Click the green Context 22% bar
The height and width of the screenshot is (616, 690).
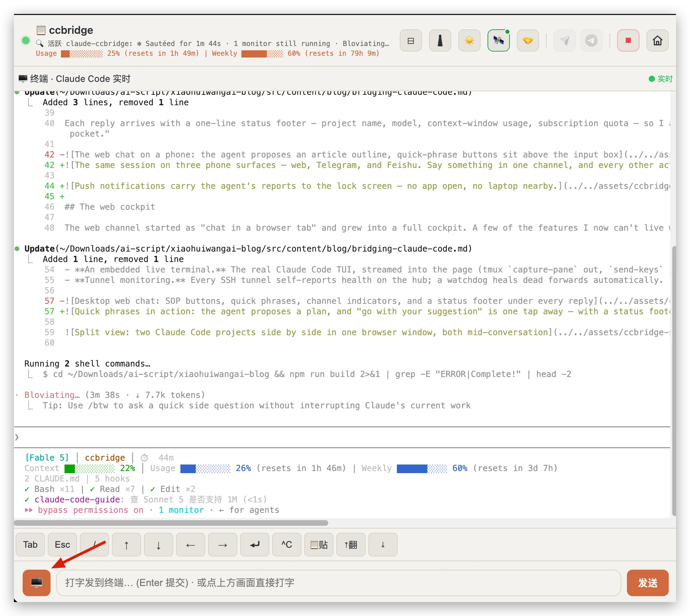tap(90, 469)
